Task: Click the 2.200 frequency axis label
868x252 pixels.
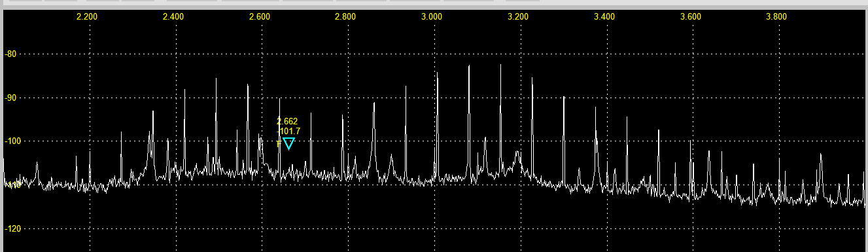Action: (87, 16)
